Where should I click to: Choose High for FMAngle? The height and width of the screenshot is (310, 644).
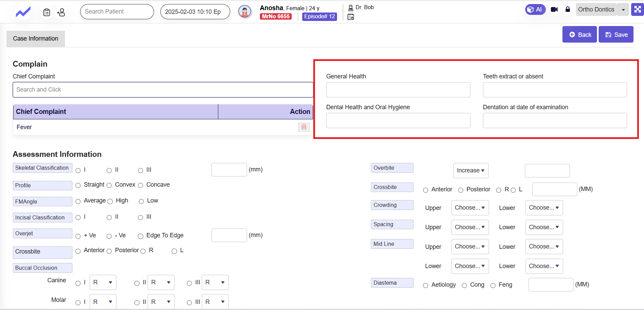(x=110, y=201)
